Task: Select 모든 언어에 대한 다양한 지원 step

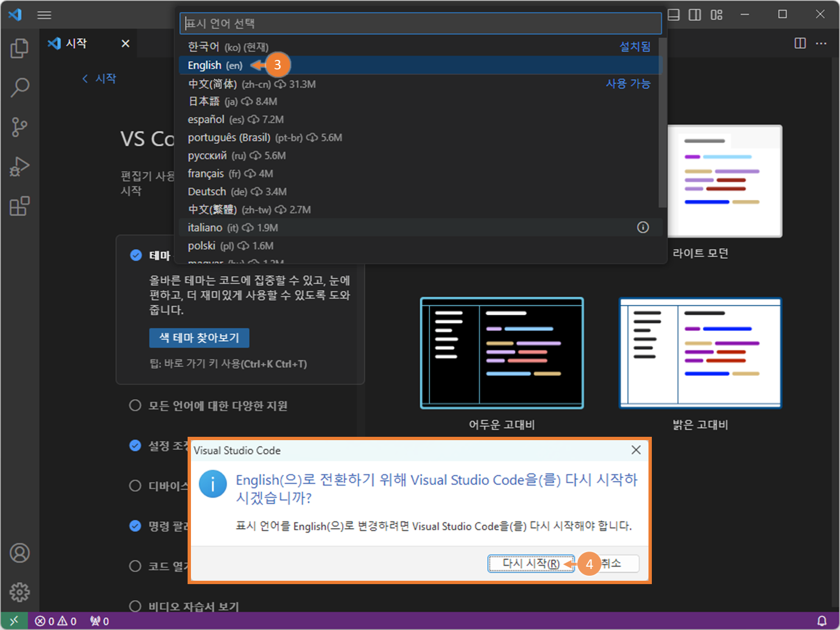Action: [208, 405]
